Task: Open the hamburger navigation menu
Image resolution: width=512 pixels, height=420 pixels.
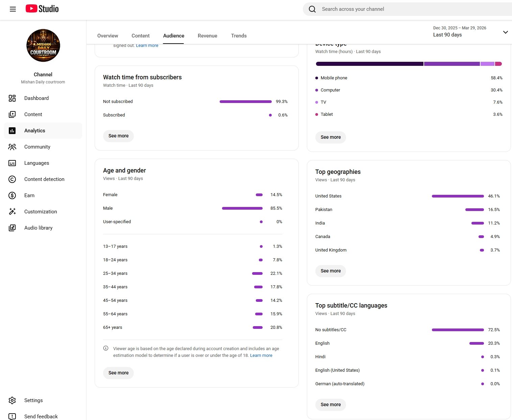Action: [x=13, y=9]
